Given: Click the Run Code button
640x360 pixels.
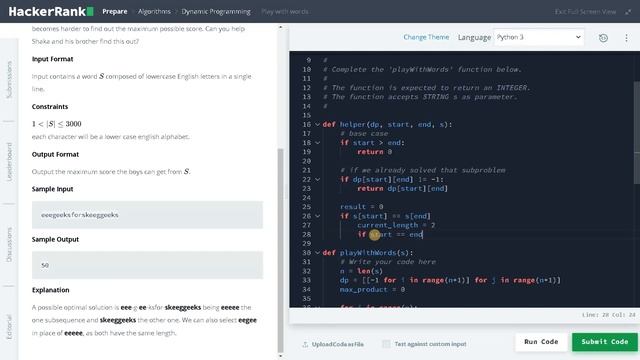Looking at the screenshot, I should pyautogui.click(x=541, y=342).
